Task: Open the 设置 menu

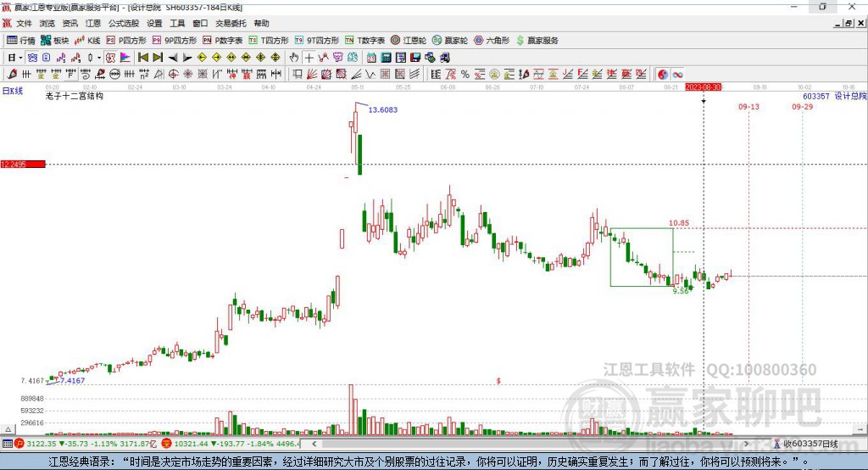Action: [x=154, y=23]
